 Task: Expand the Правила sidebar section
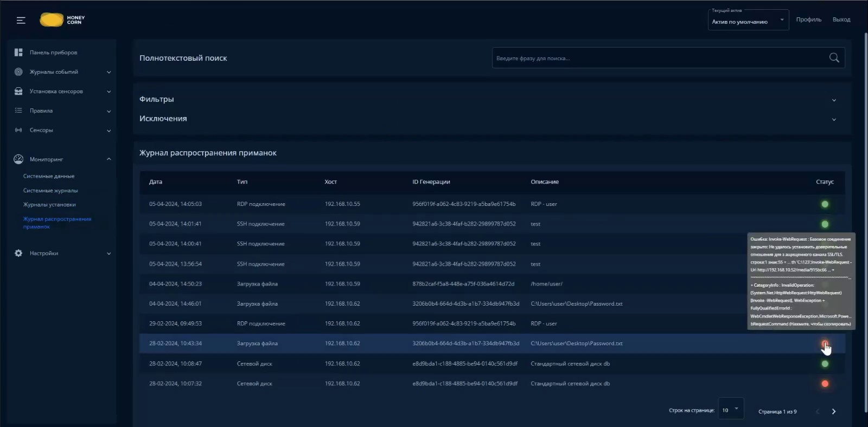(62, 111)
